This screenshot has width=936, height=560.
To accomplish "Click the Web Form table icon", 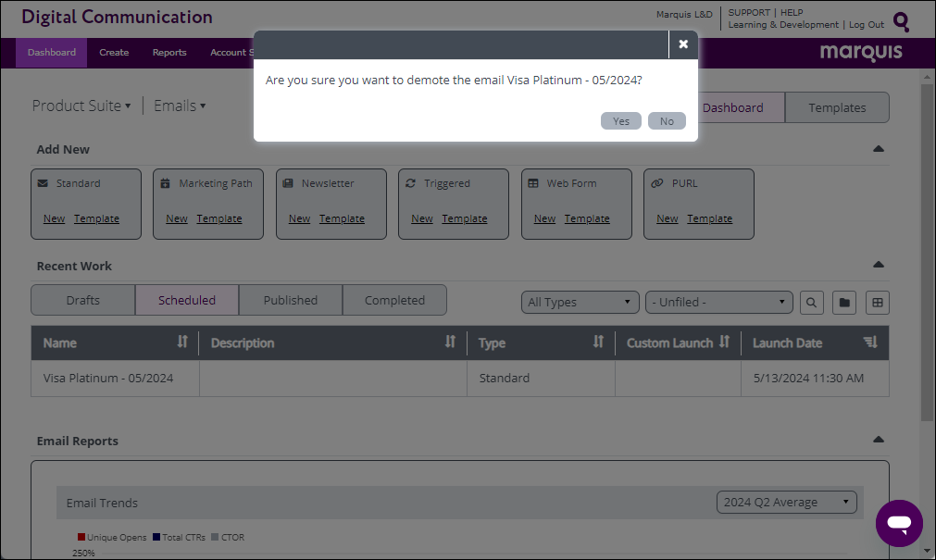I will [533, 183].
